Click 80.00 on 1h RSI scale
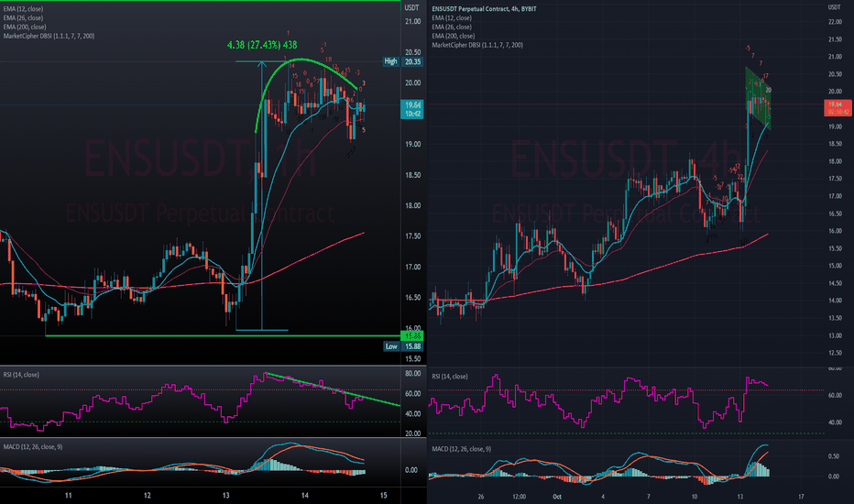854x504 pixels. (x=413, y=374)
